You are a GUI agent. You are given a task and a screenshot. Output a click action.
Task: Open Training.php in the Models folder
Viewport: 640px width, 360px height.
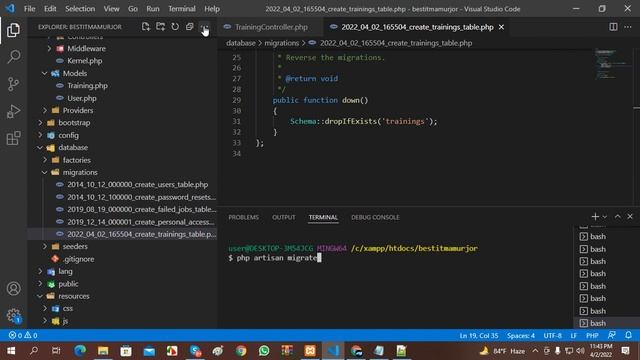(x=87, y=85)
